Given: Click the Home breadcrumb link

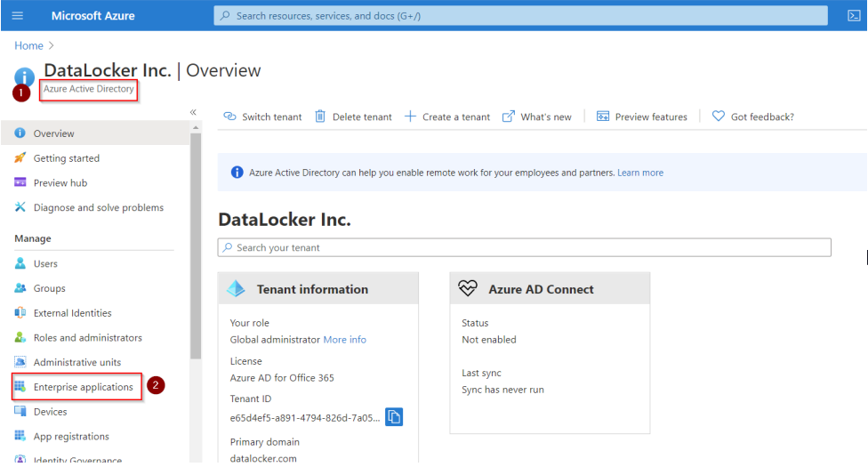Looking at the screenshot, I should point(28,45).
